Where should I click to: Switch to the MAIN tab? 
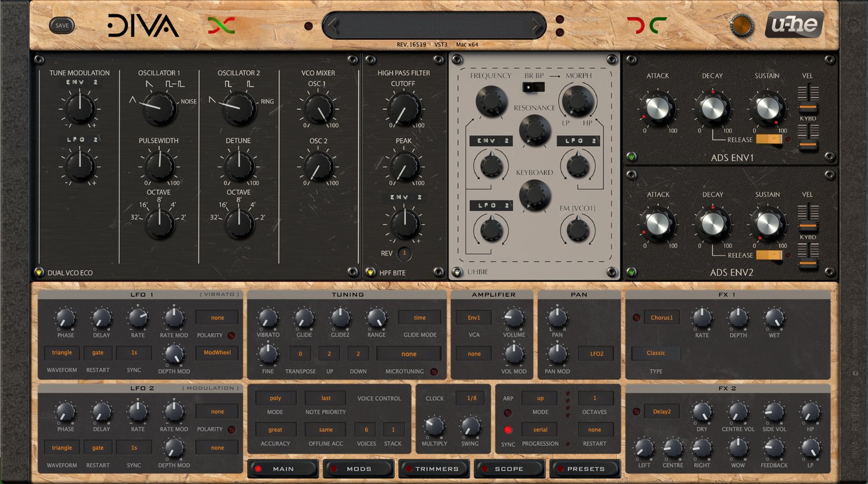(284, 468)
